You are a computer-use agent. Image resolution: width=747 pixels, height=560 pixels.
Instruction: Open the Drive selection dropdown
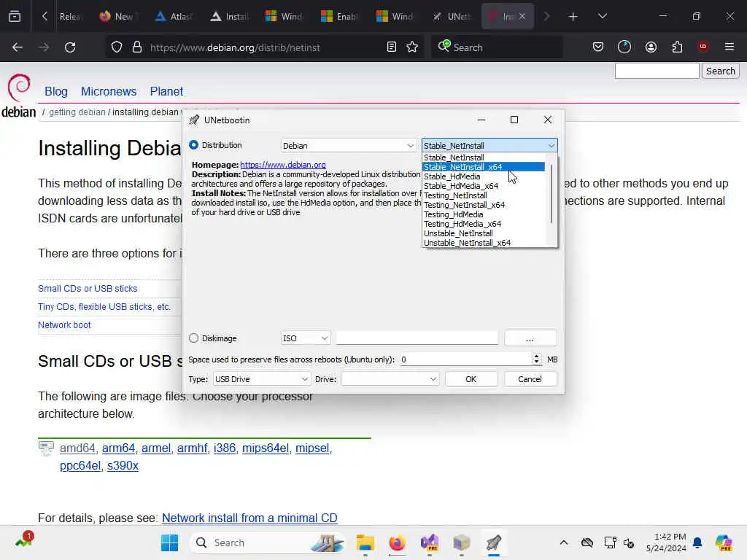coord(390,379)
